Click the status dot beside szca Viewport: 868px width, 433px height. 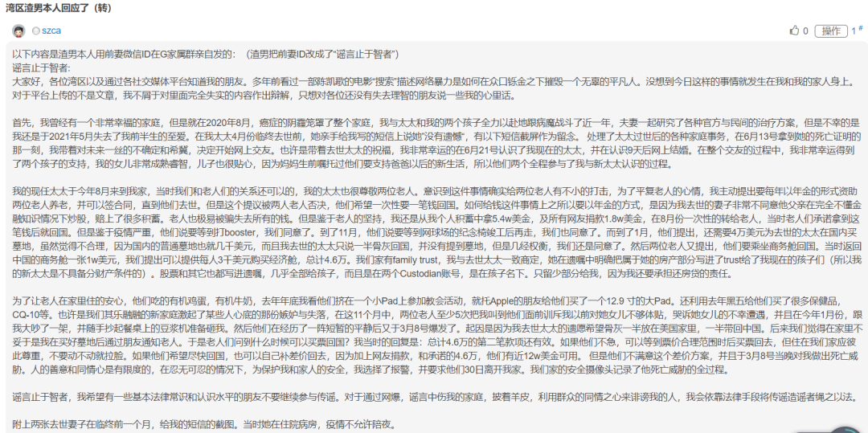(x=36, y=31)
